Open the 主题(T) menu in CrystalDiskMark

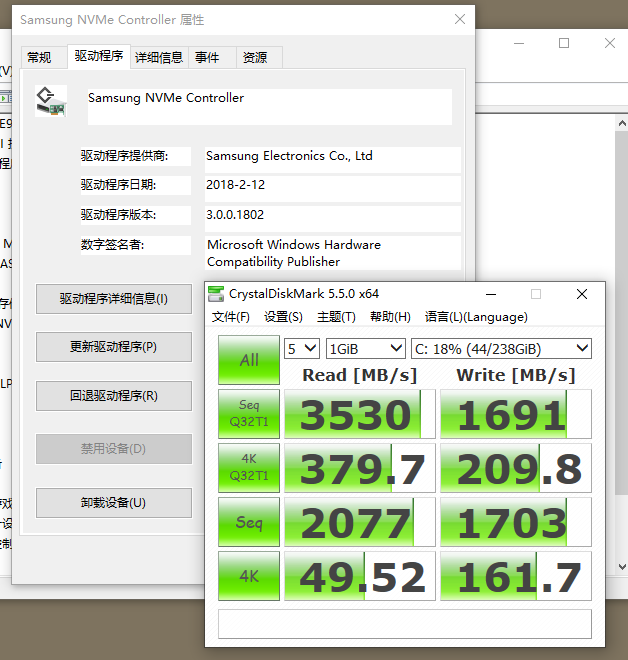336,317
